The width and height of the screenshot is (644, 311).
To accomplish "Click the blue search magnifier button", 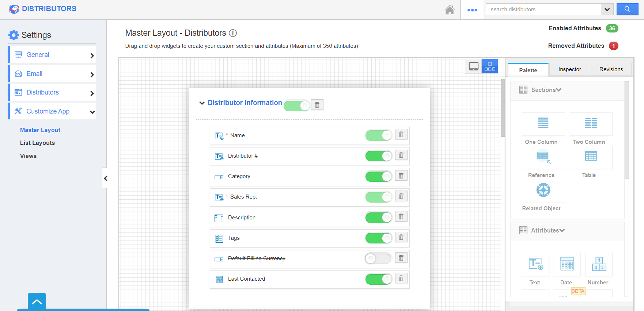I will point(627,9).
